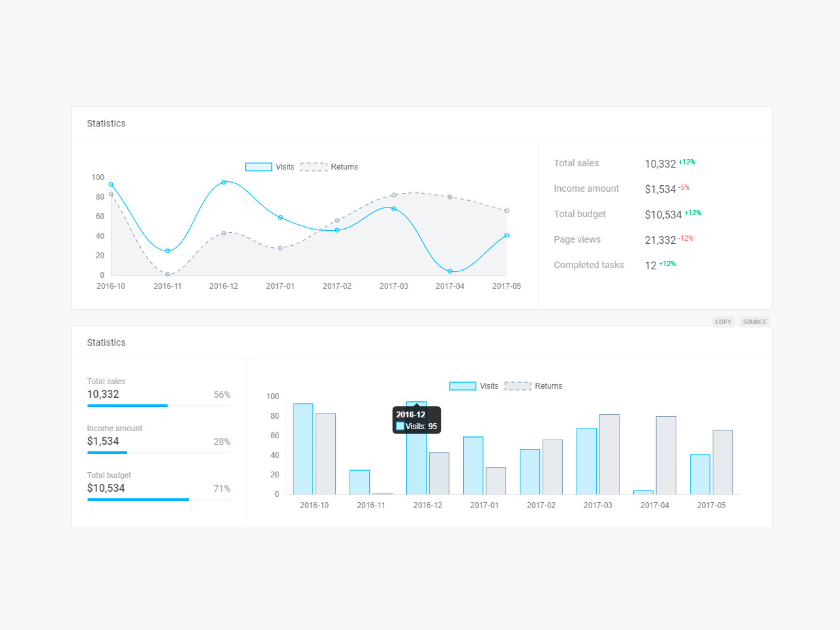The width and height of the screenshot is (840, 630).
Task: Click the small blue square inside the tooltip
Action: [400, 427]
